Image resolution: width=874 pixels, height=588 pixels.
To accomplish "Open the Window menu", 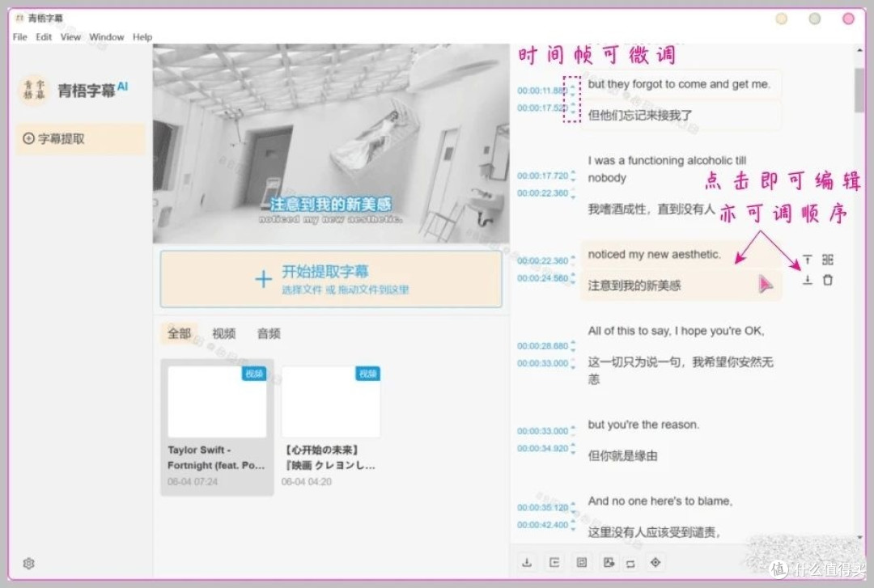I will pos(107,36).
